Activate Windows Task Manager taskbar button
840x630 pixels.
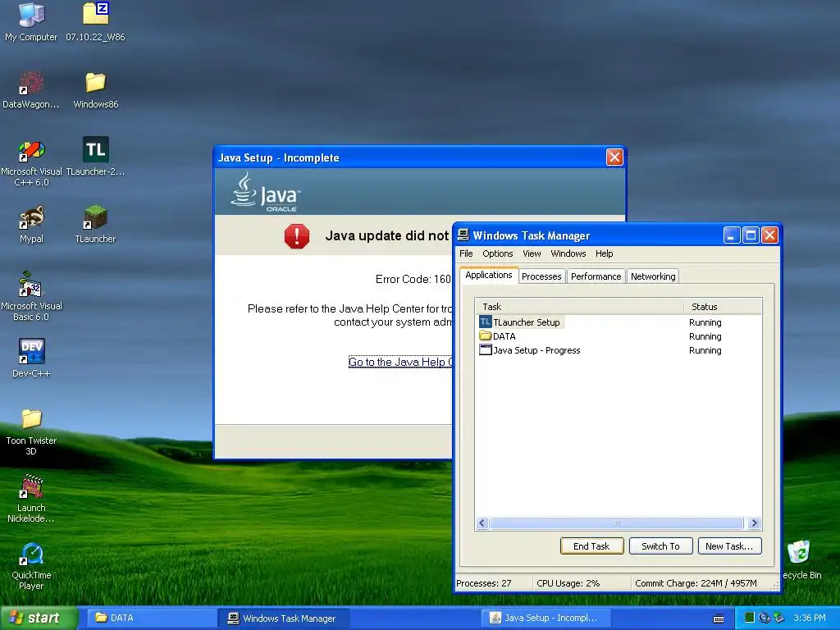click(284, 618)
